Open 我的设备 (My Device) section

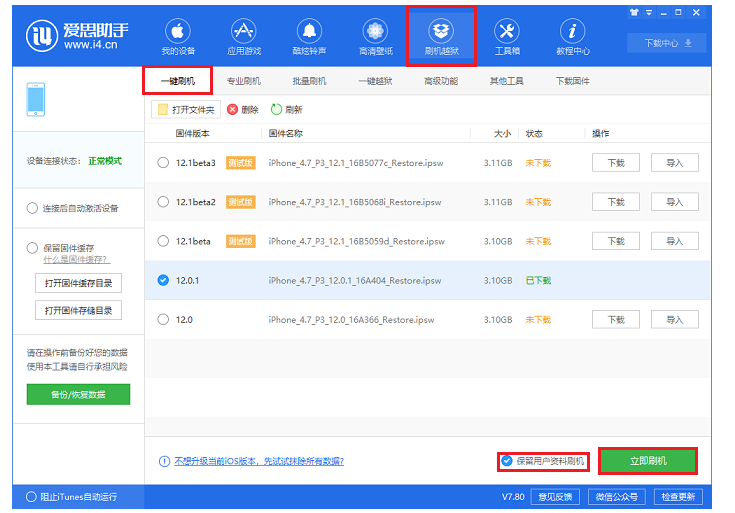[x=178, y=37]
